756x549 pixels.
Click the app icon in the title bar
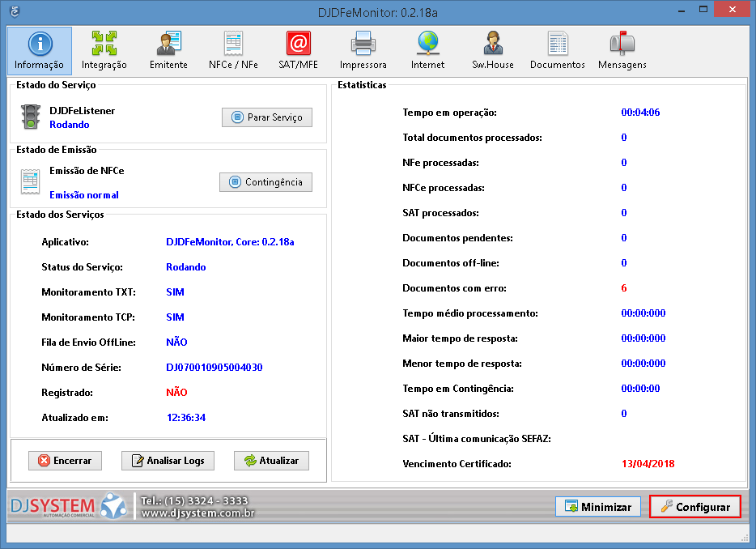pyautogui.click(x=15, y=11)
